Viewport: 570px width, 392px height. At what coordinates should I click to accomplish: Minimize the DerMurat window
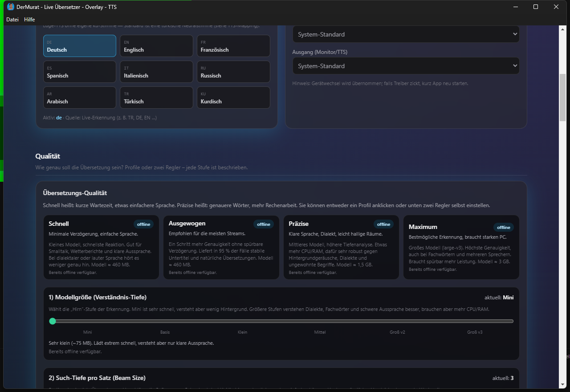click(x=516, y=7)
